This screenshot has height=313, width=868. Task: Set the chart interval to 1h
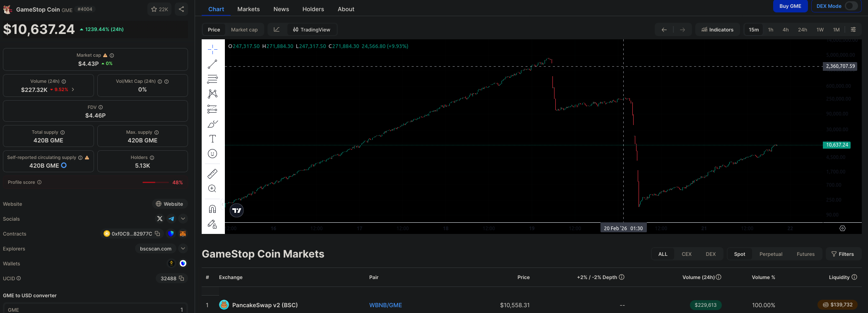coord(771,29)
